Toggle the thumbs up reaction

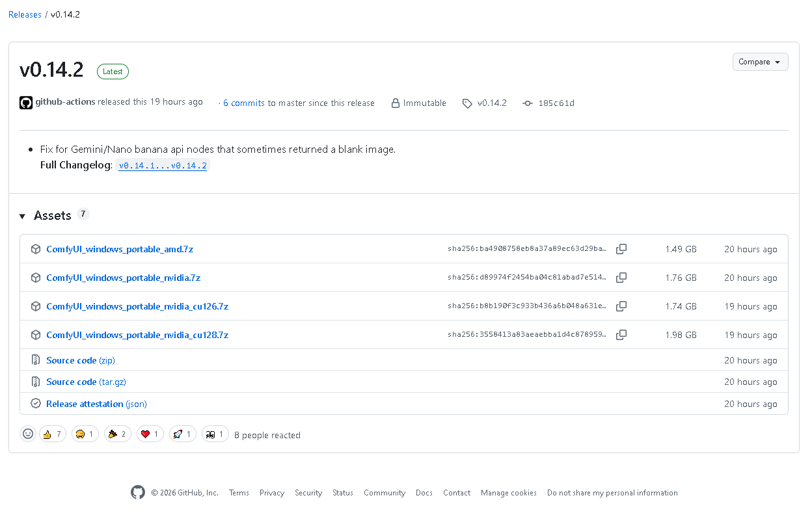click(53, 434)
